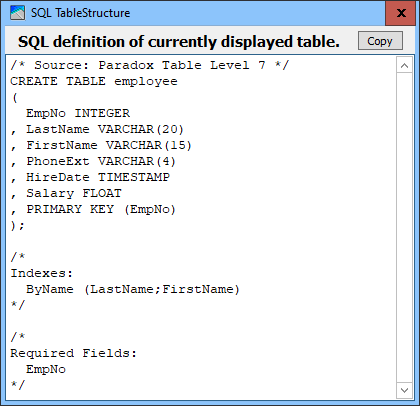Image resolution: width=420 pixels, height=406 pixels.
Task: Click the SQL TableStructure title bar icon
Action: pyautogui.click(x=17, y=13)
